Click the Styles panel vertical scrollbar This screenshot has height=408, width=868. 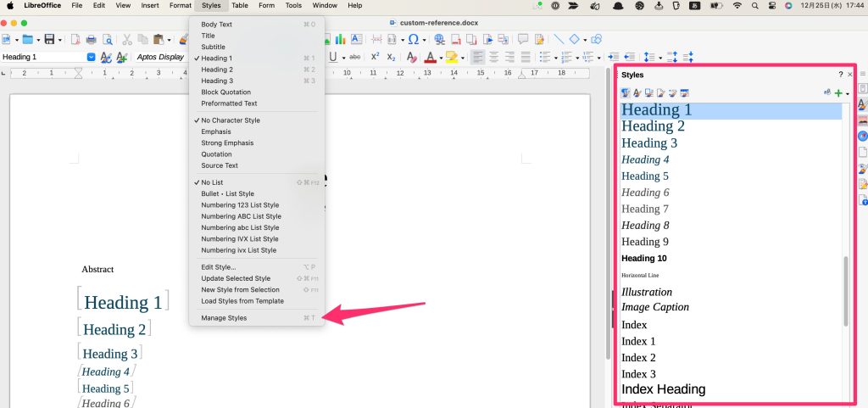coord(845,290)
